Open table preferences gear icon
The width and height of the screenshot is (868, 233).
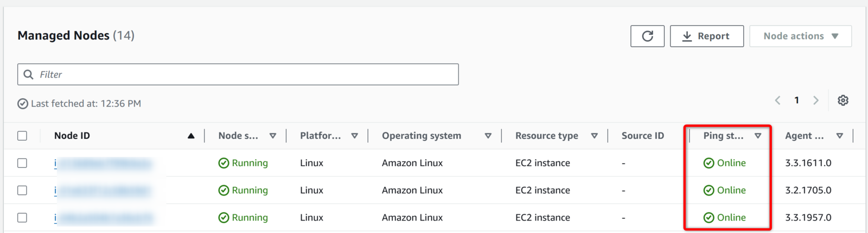coord(843,100)
